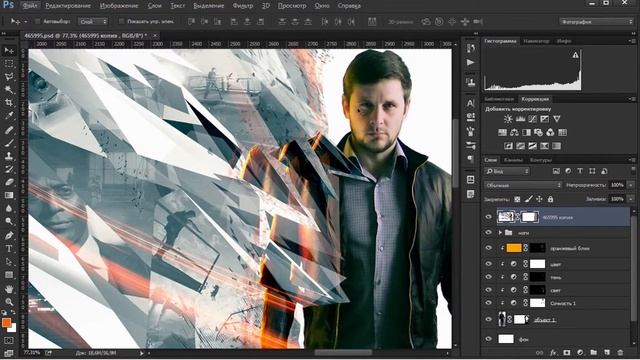The height and width of the screenshot is (360, 640).
Task: Click the layer style fx button
Action: click(x=553, y=353)
